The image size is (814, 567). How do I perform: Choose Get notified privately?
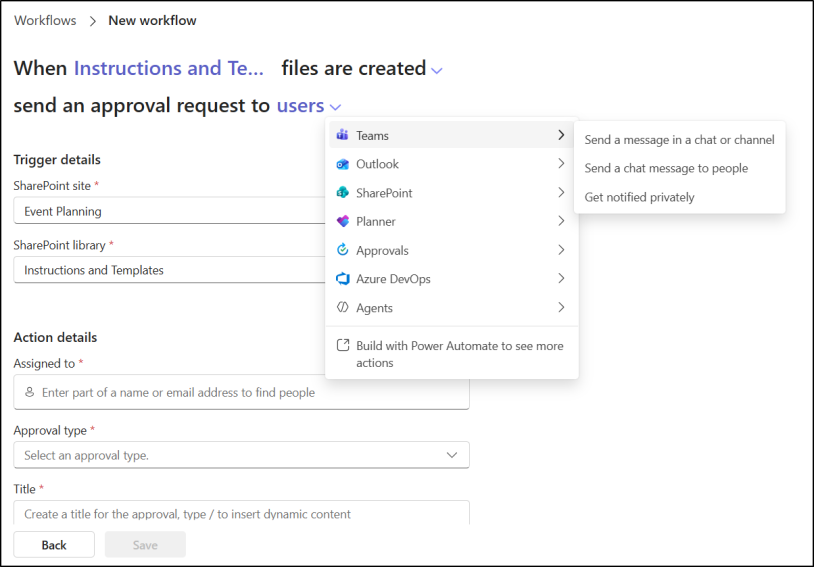[679, 197]
